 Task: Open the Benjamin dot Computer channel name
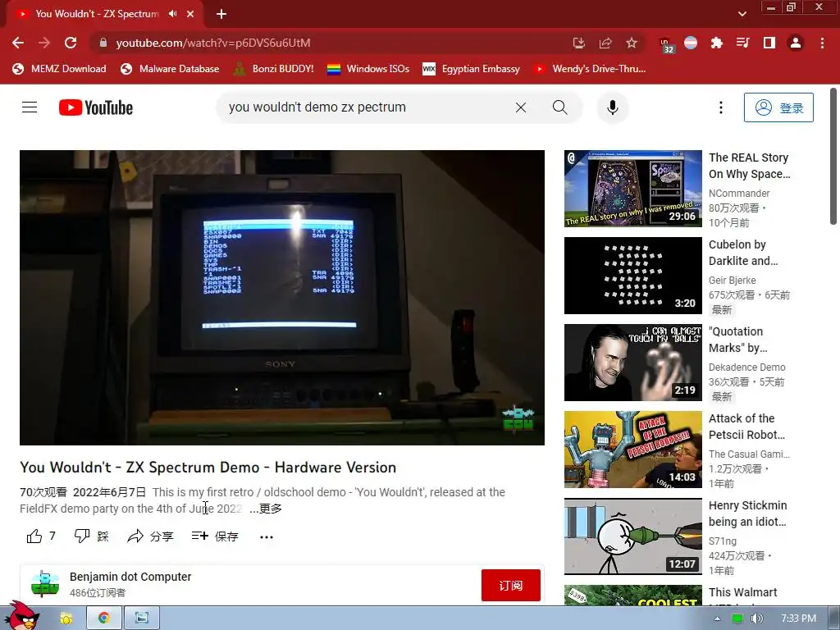click(130, 577)
